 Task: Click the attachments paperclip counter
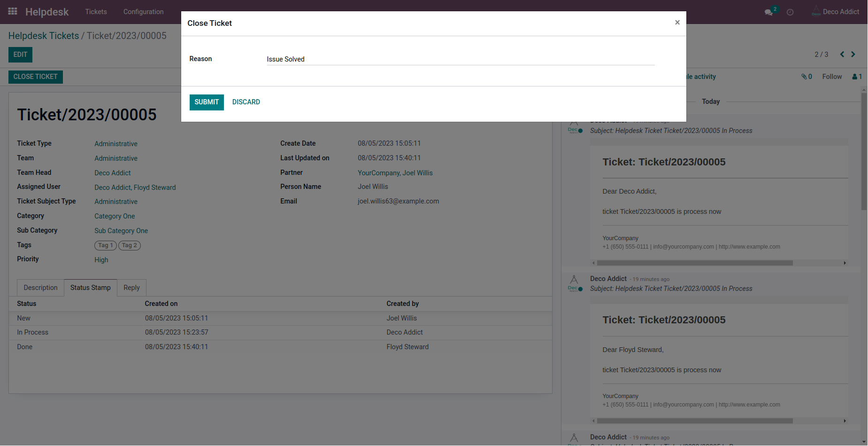coord(807,77)
